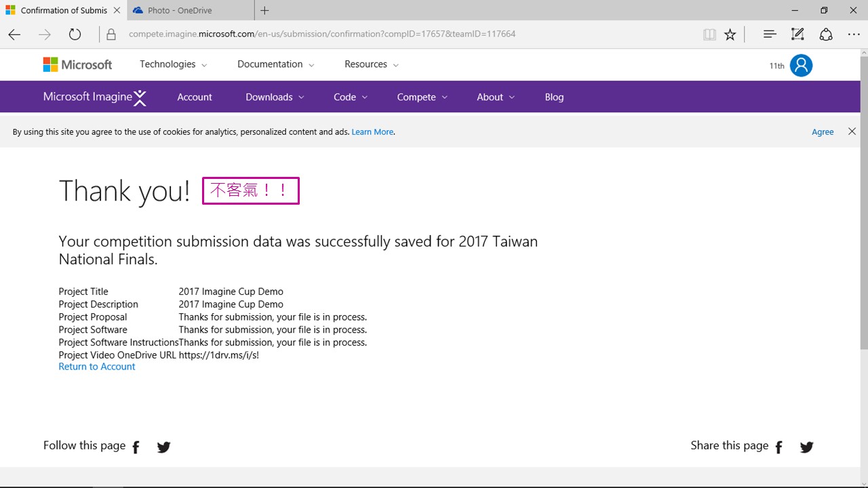This screenshot has width=868, height=488.
Task: Click the Project Software Instructions label
Action: pos(119,342)
